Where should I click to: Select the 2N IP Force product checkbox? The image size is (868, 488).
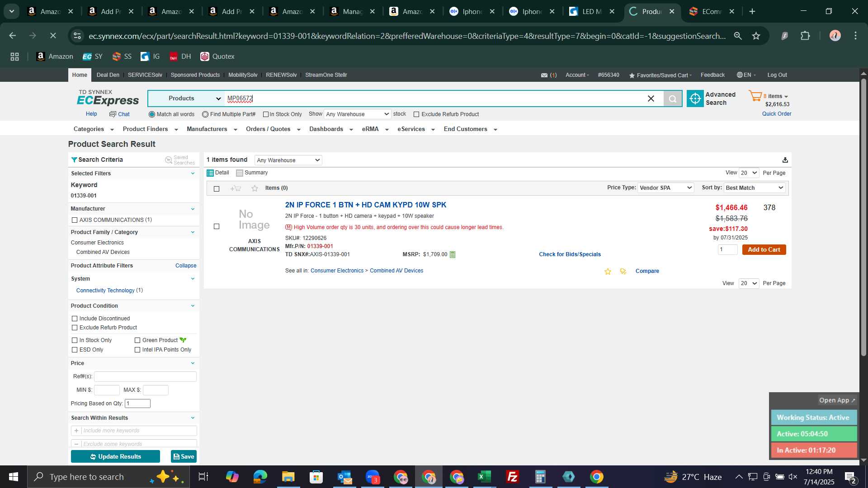[x=217, y=226]
